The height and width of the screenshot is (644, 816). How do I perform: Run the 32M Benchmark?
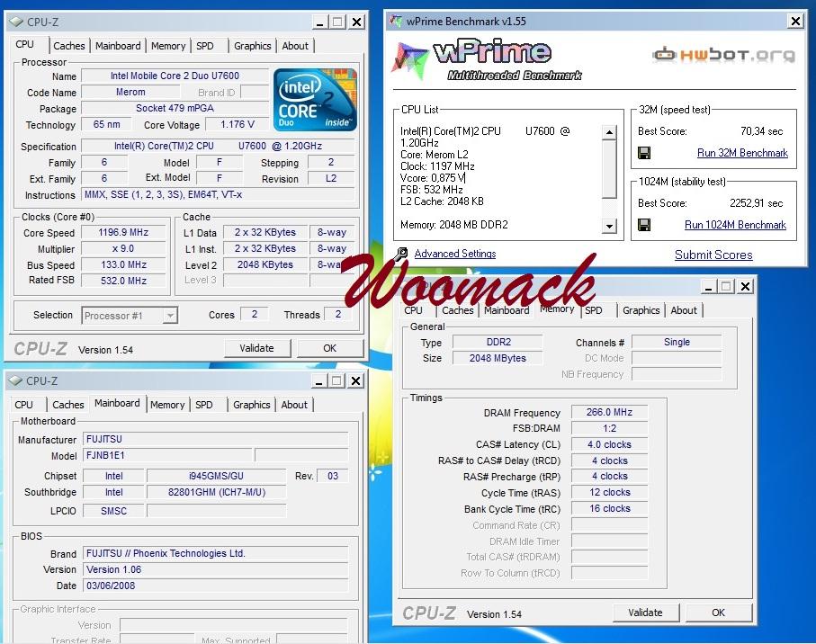coord(742,153)
